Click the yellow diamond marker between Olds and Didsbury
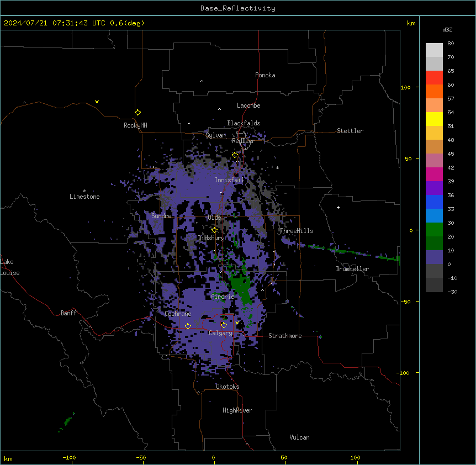Screen dimensions: 476x465 [x=214, y=230]
